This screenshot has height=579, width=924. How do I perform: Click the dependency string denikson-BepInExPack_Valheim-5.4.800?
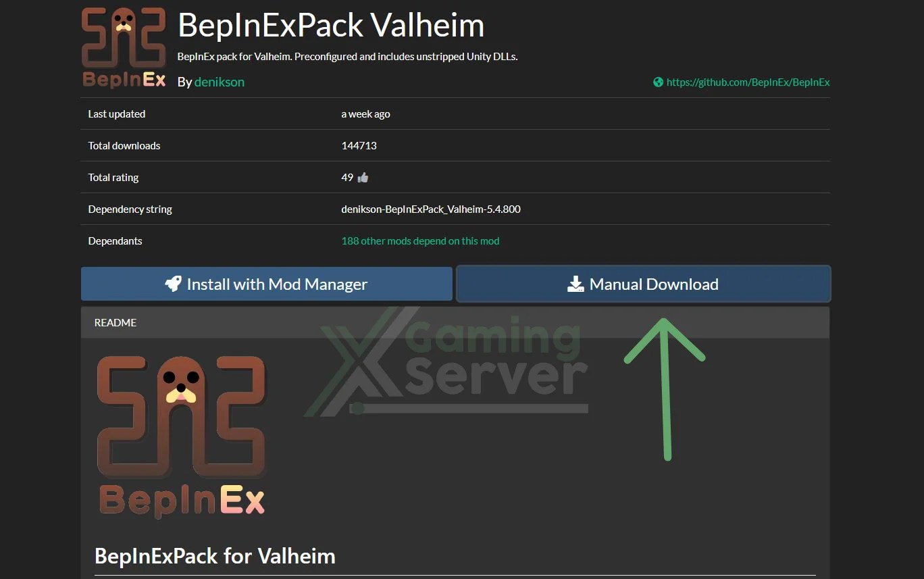pyautogui.click(x=431, y=209)
